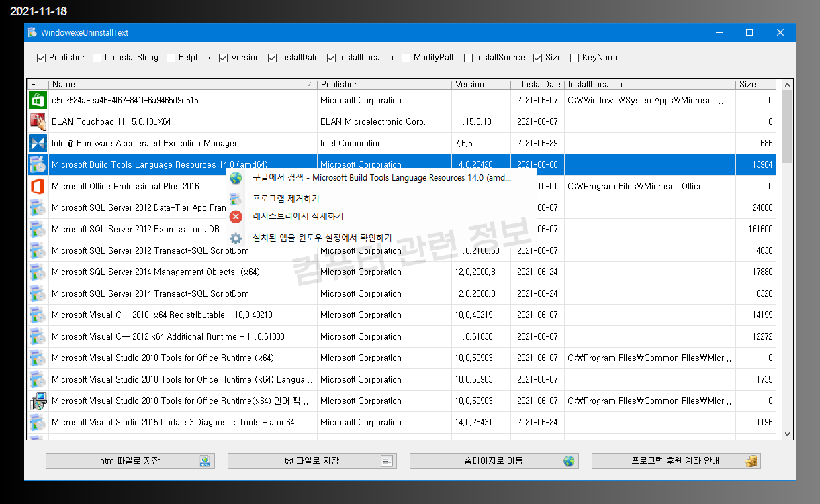Image resolution: width=820 pixels, height=504 pixels.
Task: Enable the KeyName checkbox
Action: coord(574,58)
